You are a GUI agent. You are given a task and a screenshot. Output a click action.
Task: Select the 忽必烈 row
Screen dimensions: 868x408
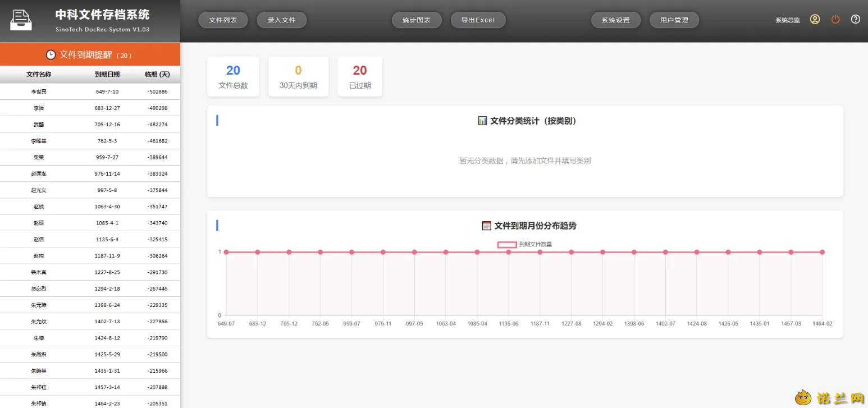point(90,288)
